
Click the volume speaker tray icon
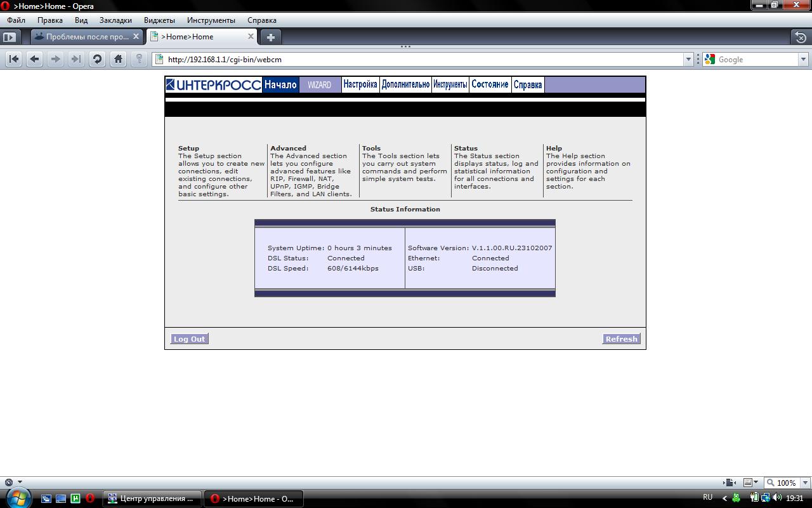[x=777, y=498]
